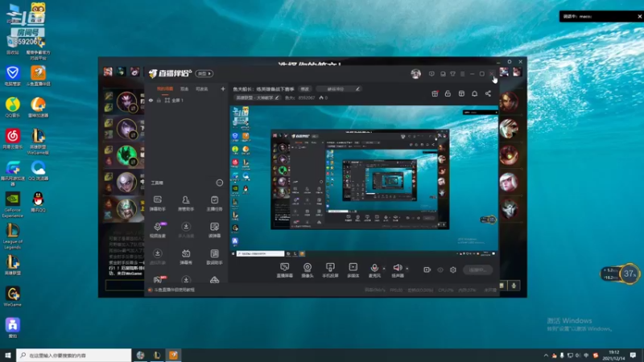Switch to the third scene tab
644x362 pixels.
202,88
